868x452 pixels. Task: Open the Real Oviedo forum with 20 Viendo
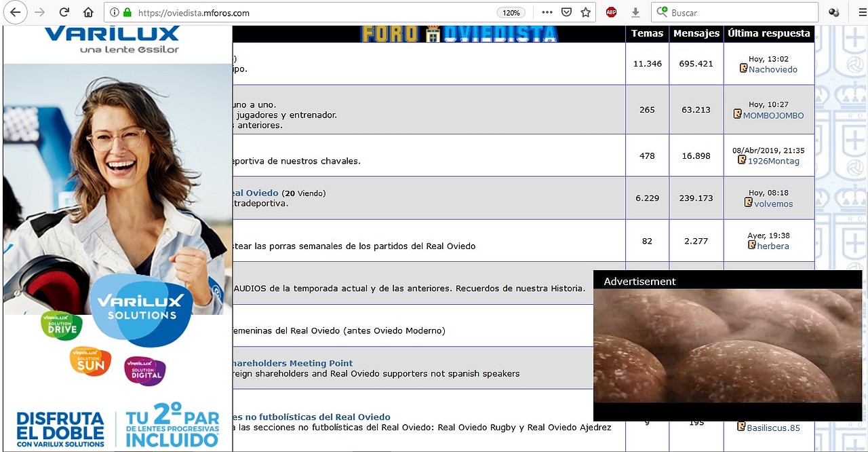tap(256, 193)
